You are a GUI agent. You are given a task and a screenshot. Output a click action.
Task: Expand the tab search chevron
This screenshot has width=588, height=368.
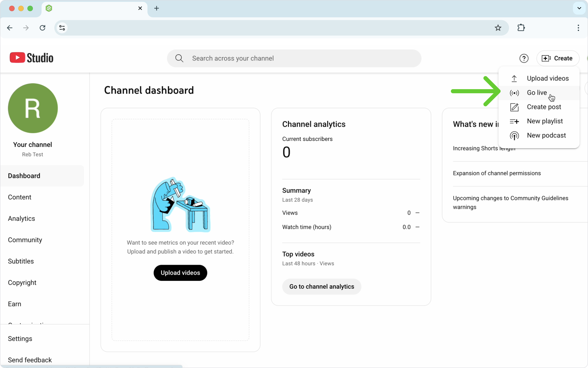(x=579, y=8)
